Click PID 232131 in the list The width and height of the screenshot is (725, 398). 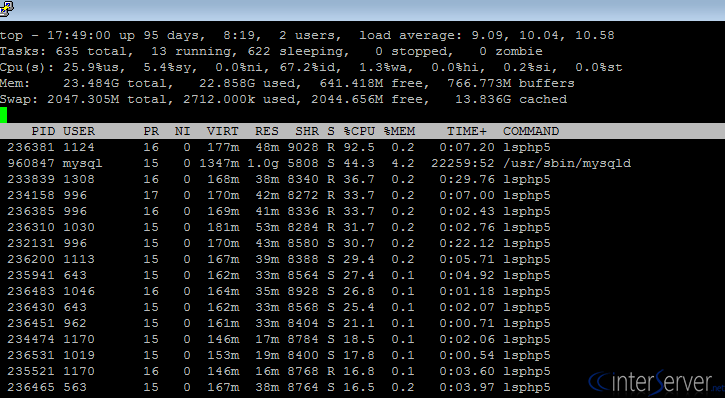(x=31, y=243)
